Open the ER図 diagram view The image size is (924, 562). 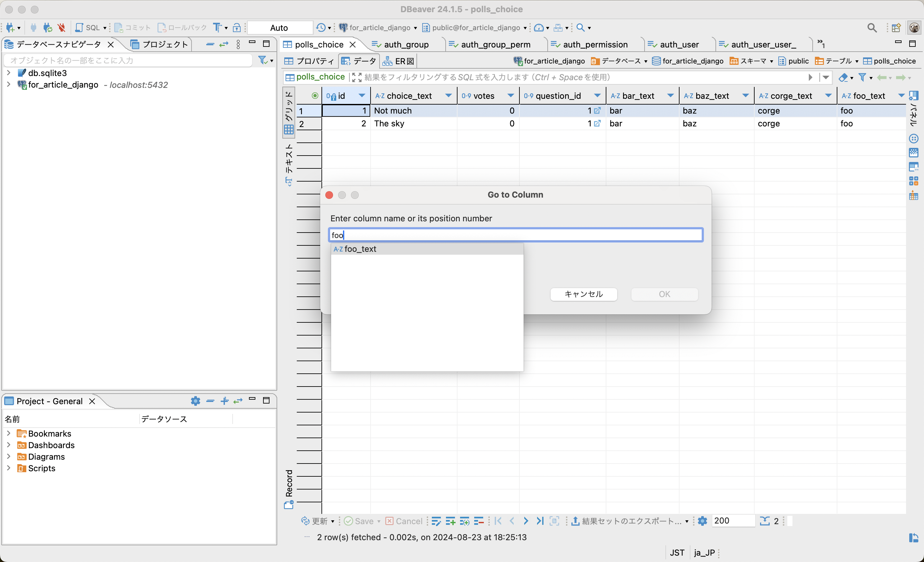(398, 61)
